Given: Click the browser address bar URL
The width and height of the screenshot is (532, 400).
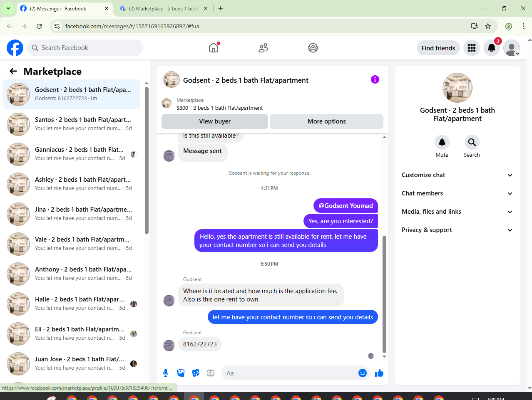Looking at the screenshot, I should click(x=132, y=26).
